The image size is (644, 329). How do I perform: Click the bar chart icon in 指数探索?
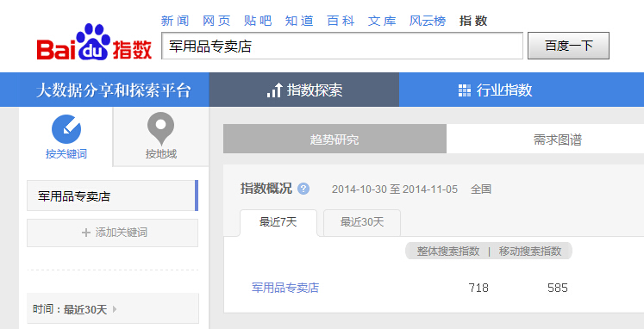[x=274, y=90]
